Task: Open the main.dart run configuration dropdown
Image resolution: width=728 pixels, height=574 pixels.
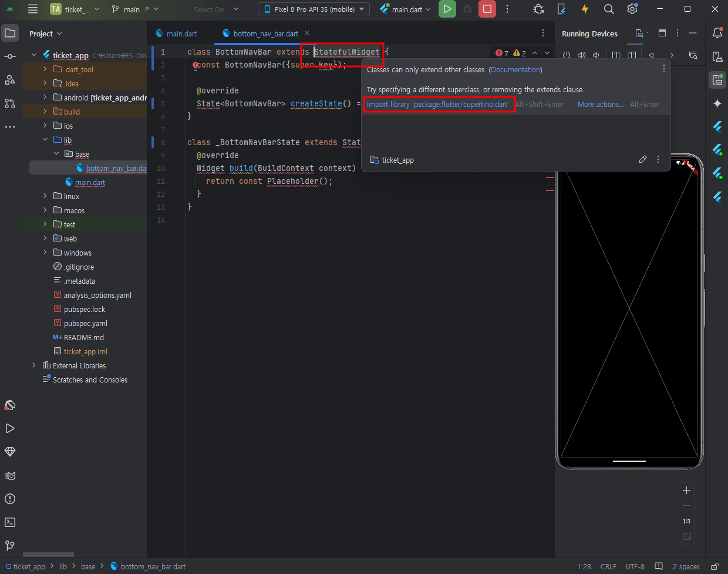Action: (405, 9)
